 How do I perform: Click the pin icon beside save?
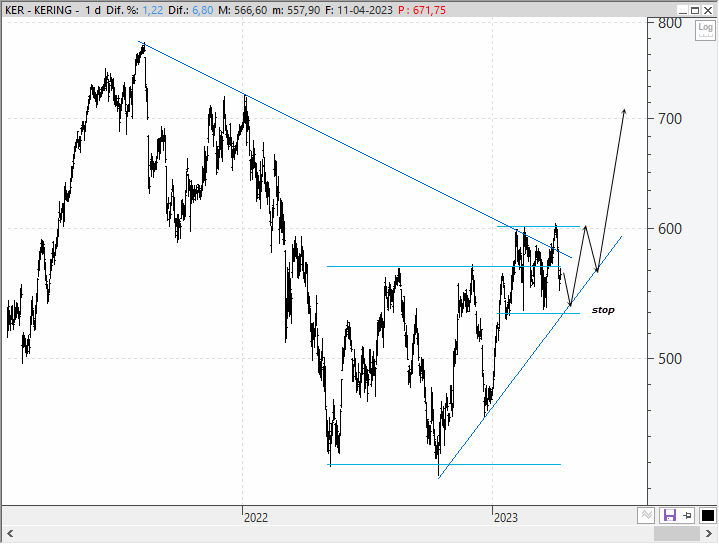687,516
